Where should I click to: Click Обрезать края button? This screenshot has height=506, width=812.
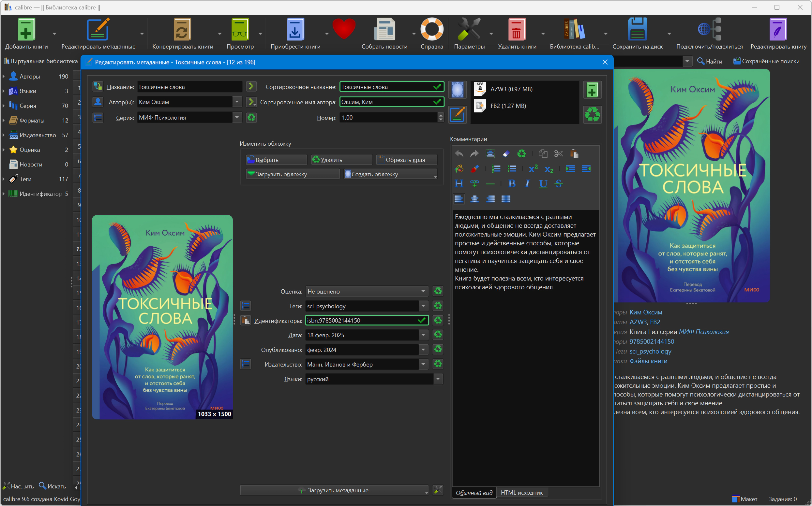[x=407, y=160]
